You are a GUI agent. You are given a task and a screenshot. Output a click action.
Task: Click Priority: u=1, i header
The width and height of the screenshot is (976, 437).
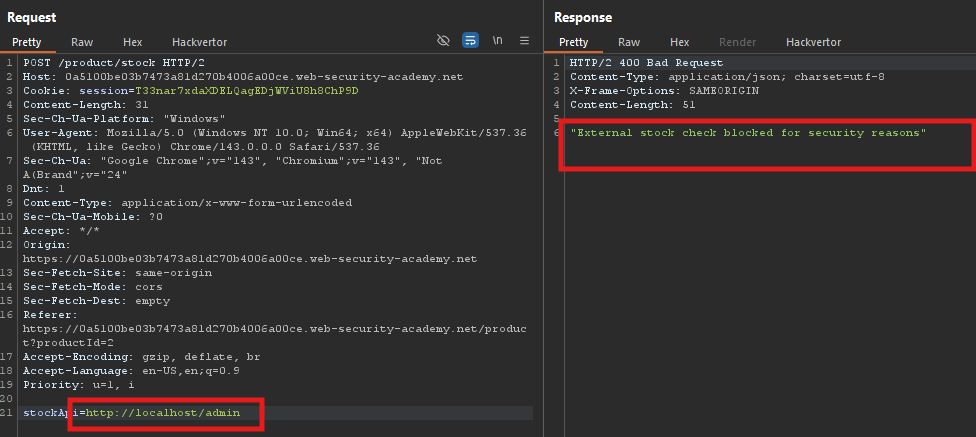[78, 385]
